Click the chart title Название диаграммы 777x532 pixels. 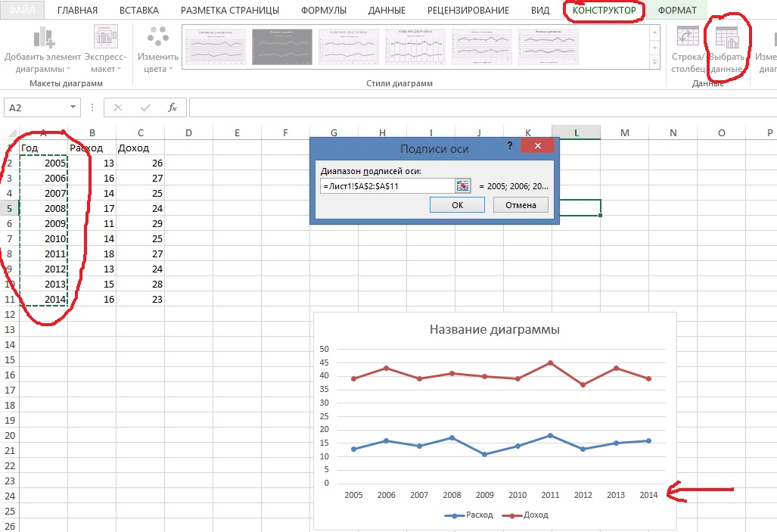click(495, 330)
